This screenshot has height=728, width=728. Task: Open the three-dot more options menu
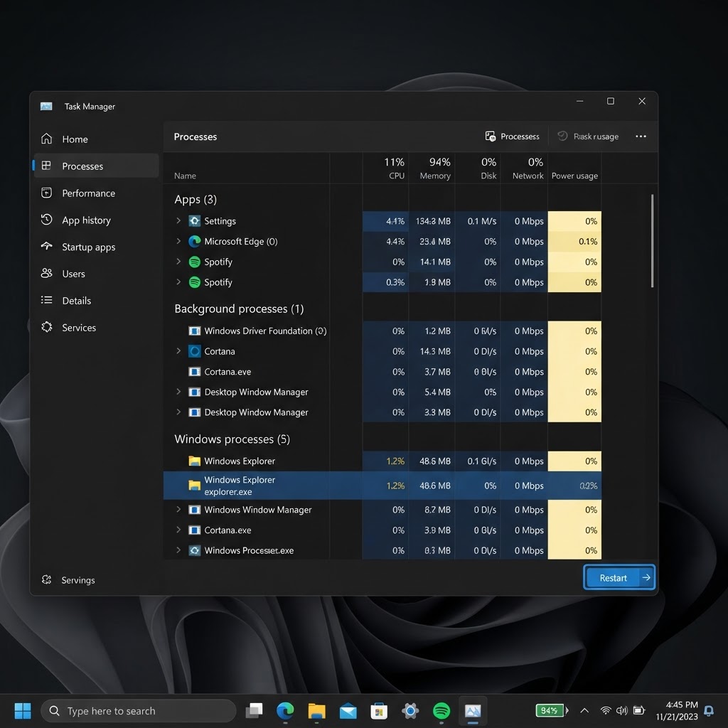(641, 136)
